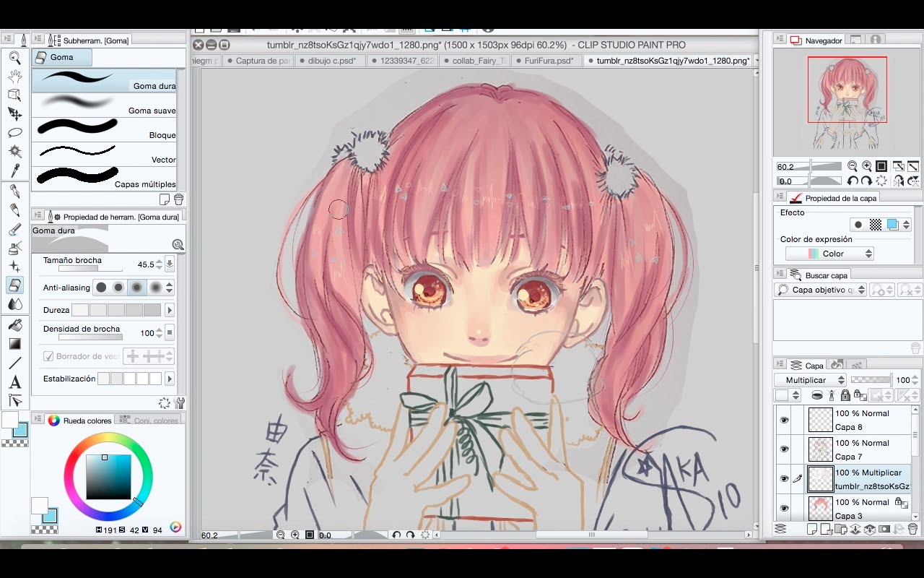Screen dimensions: 924x578
Task: Select the Zoom magnifier tool
Action: [14, 58]
